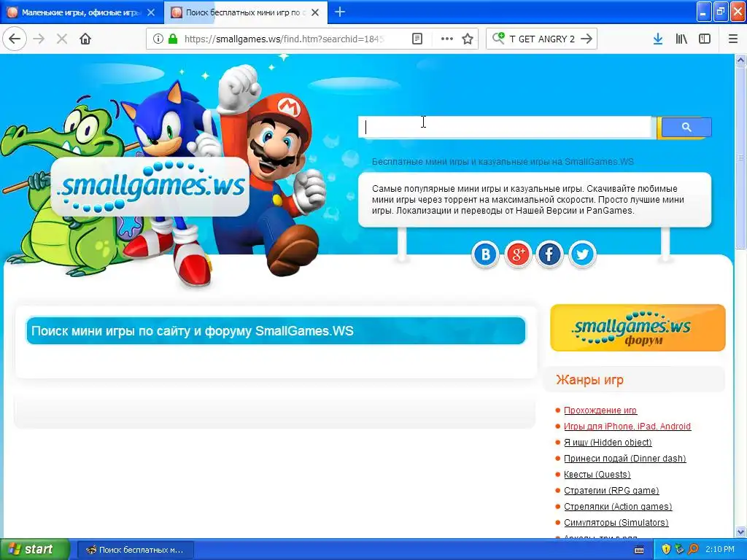This screenshot has height=560, width=747.
Task: Focus the site search text field
Action: pyautogui.click(x=506, y=127)
